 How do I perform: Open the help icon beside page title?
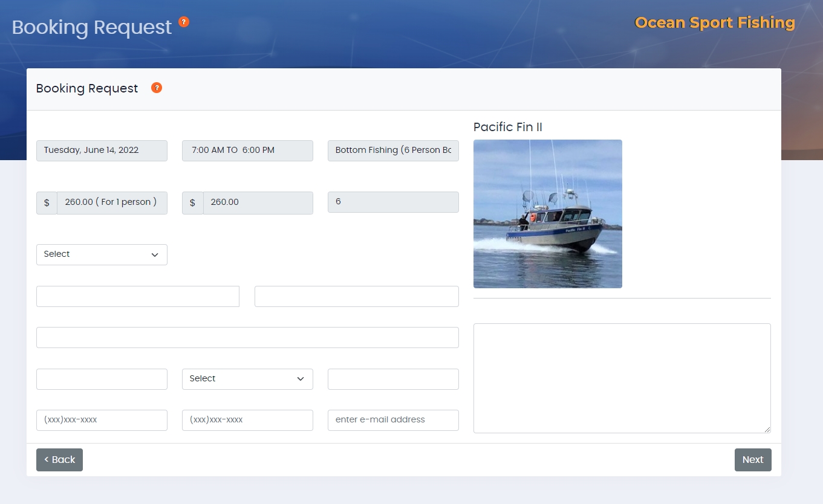click(183, 21)
